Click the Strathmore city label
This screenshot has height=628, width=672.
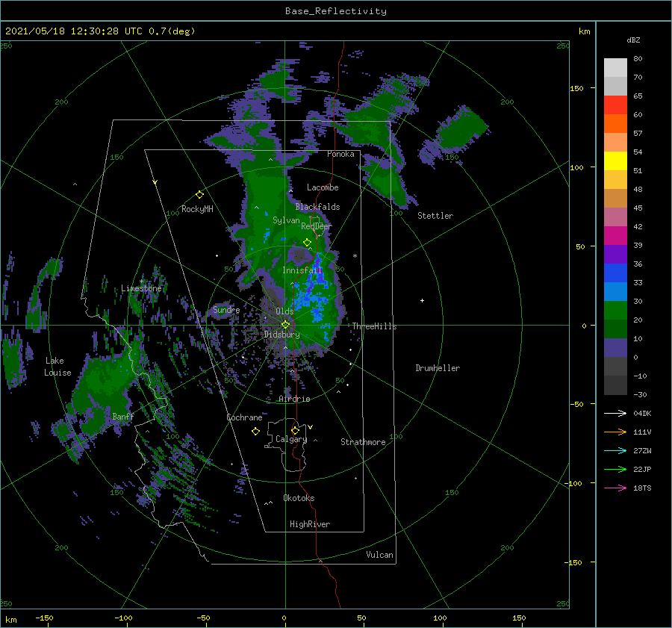(363, 442)
